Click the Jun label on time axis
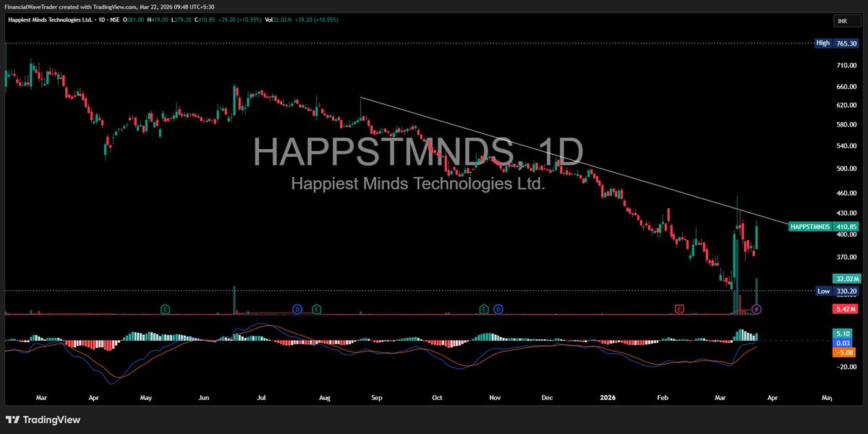The height and width of the screenshot is (434, 868). (203, 398)
